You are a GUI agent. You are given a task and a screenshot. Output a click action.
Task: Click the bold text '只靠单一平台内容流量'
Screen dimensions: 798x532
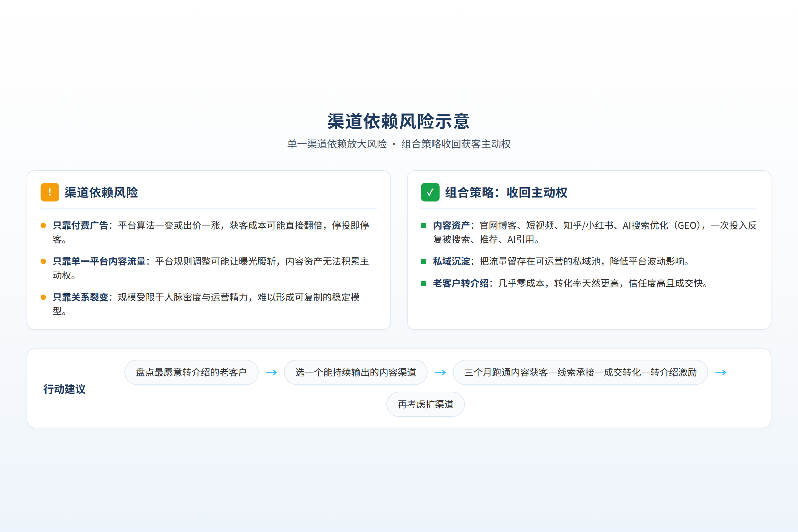[99, 261]
